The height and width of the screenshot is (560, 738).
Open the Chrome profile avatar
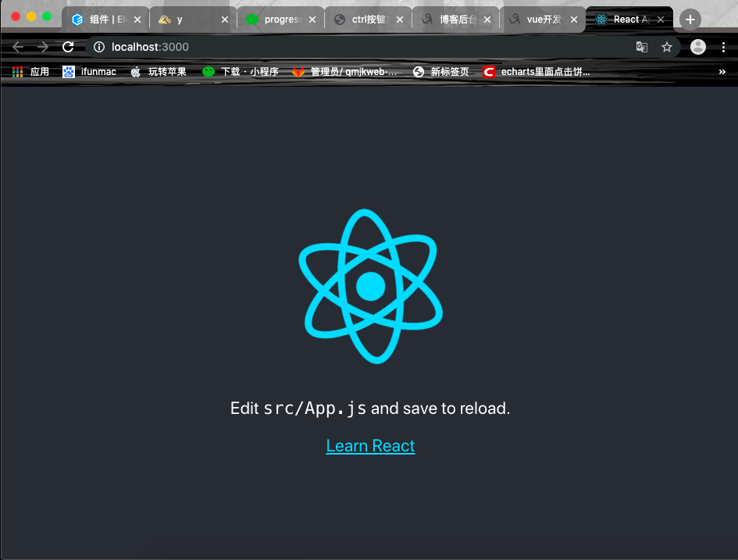click(698, 47)
